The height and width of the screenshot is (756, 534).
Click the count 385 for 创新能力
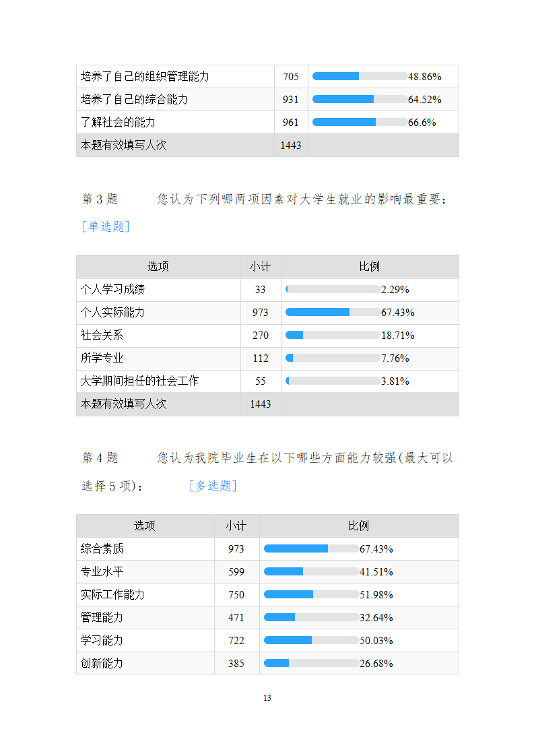(236, 663)
